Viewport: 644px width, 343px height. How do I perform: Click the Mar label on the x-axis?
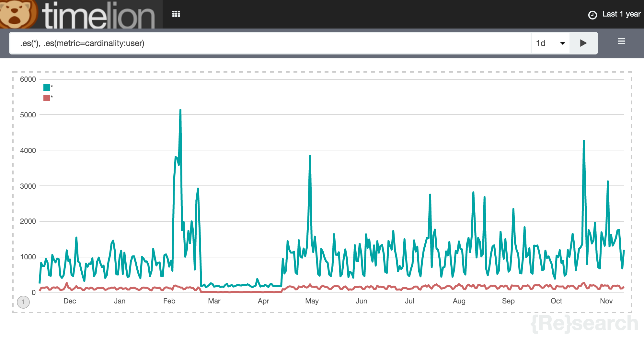[214, 301]
